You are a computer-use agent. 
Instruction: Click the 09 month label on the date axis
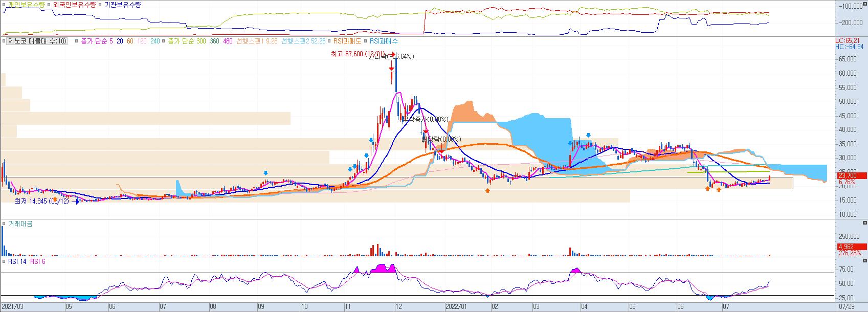coord(260,307)
